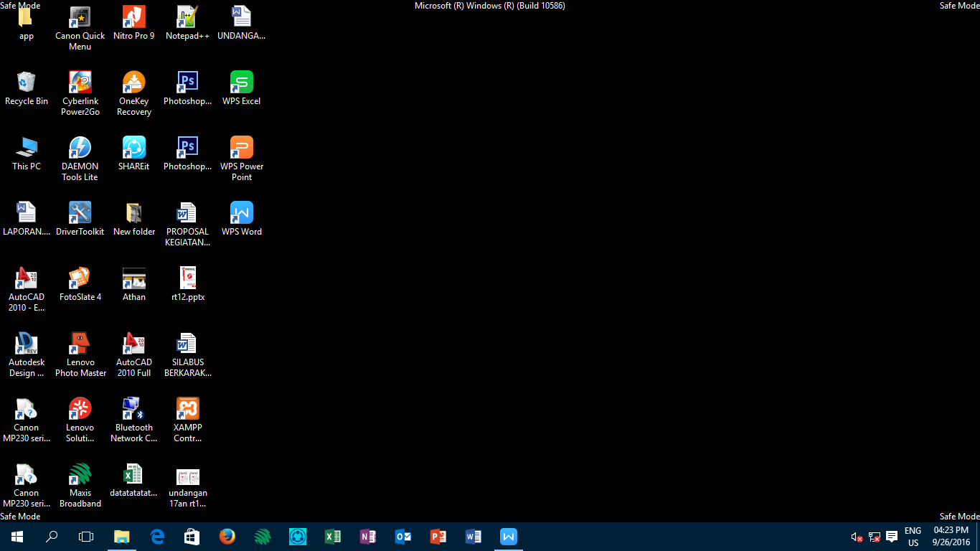Select the WPS Excel desktop icon
Image resolution: width=980 pixels, height=551 pixels.
[x=242, y=89]
